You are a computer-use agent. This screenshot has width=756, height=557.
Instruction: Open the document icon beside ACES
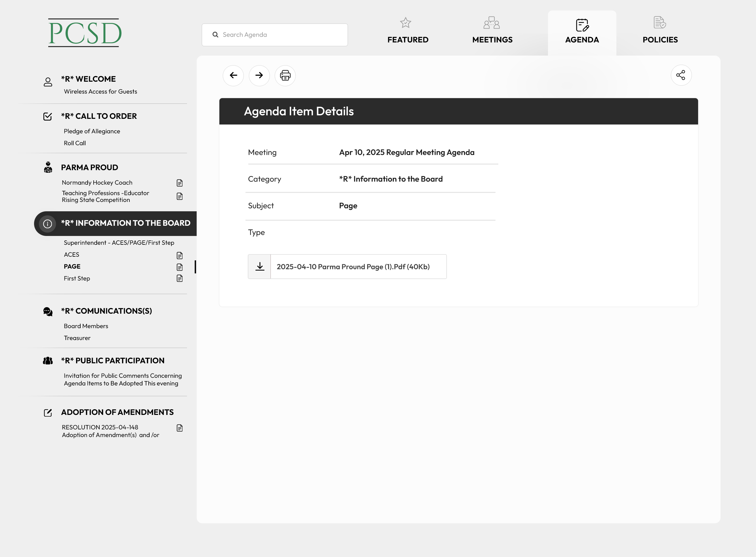pyautogui.click(x=179, y=255)
